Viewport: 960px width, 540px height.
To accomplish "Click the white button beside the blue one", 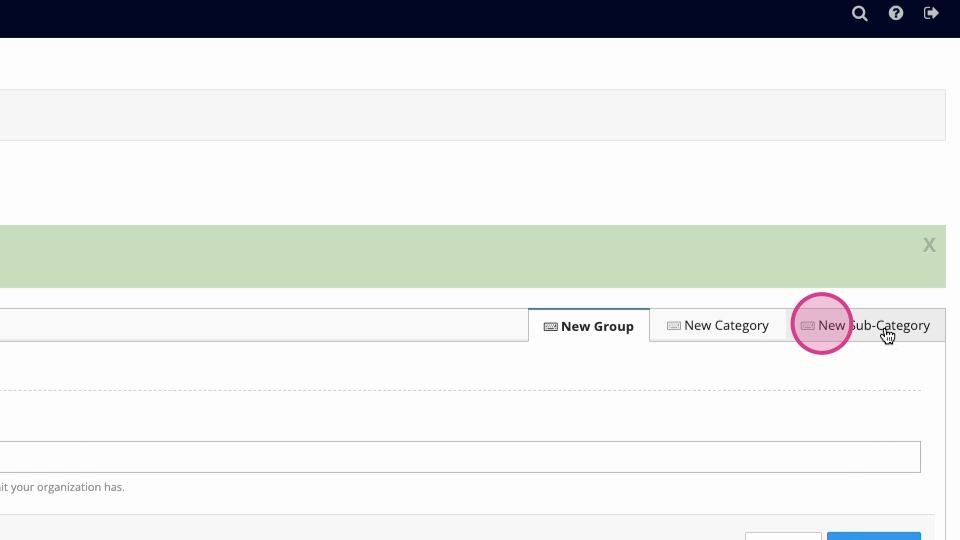I will click(783, 536).
